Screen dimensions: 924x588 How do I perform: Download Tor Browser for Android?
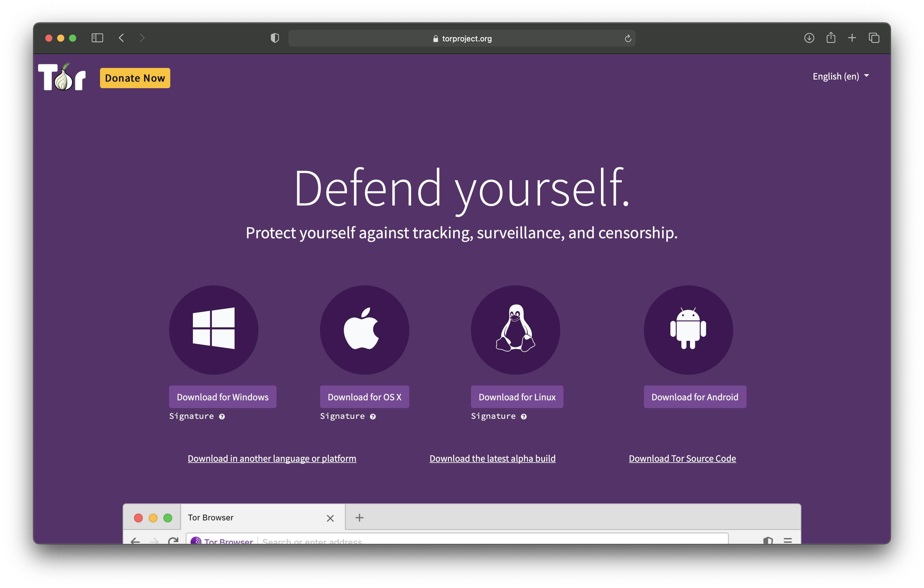tap(695, 397)
